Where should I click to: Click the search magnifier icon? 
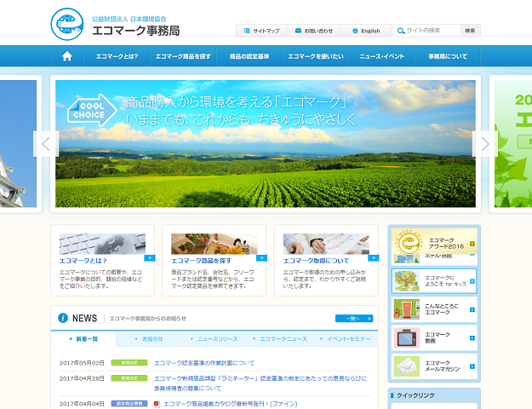401,31
